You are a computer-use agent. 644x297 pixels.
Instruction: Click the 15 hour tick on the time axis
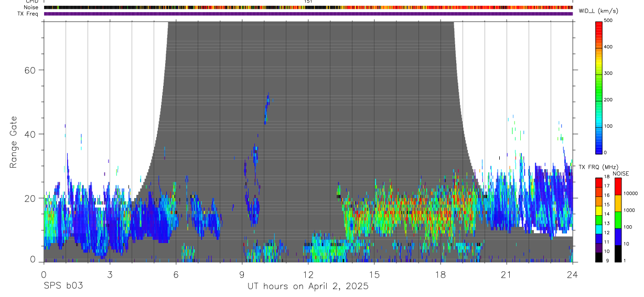pos(374,273)
